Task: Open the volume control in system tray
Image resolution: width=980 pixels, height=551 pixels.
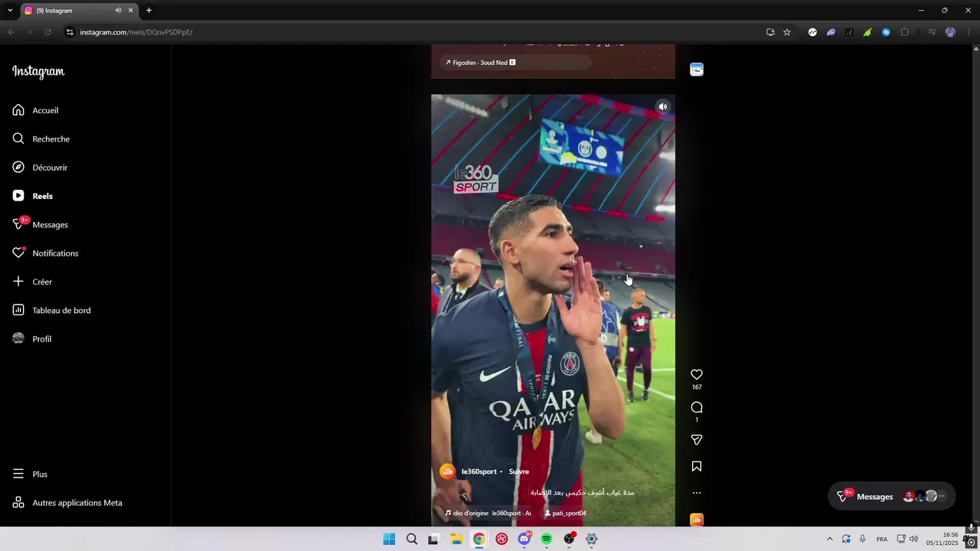Action: tap(913, 539)
